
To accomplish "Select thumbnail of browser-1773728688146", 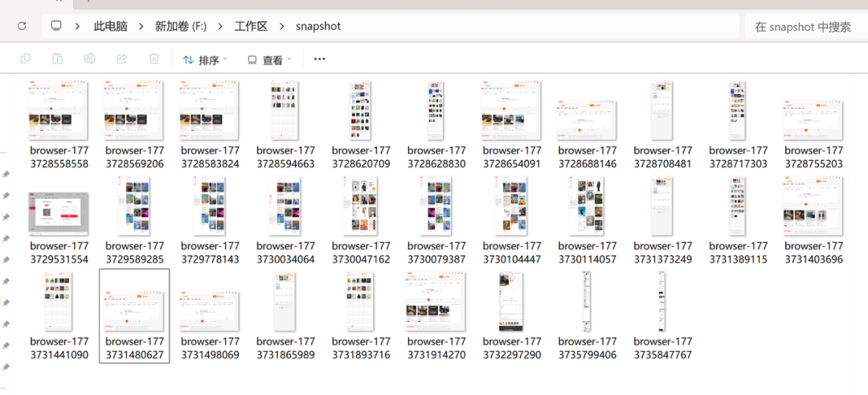I will point(587,120).
